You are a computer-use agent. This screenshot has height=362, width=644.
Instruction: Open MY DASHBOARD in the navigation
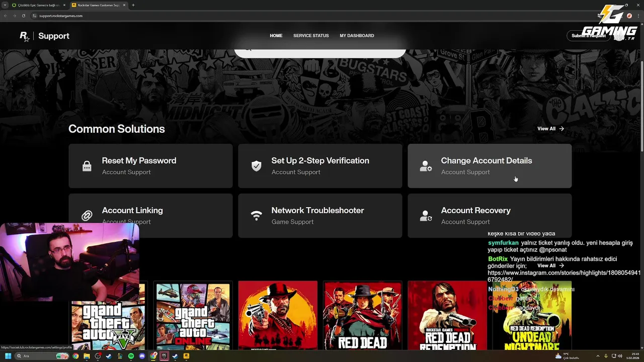357,36
